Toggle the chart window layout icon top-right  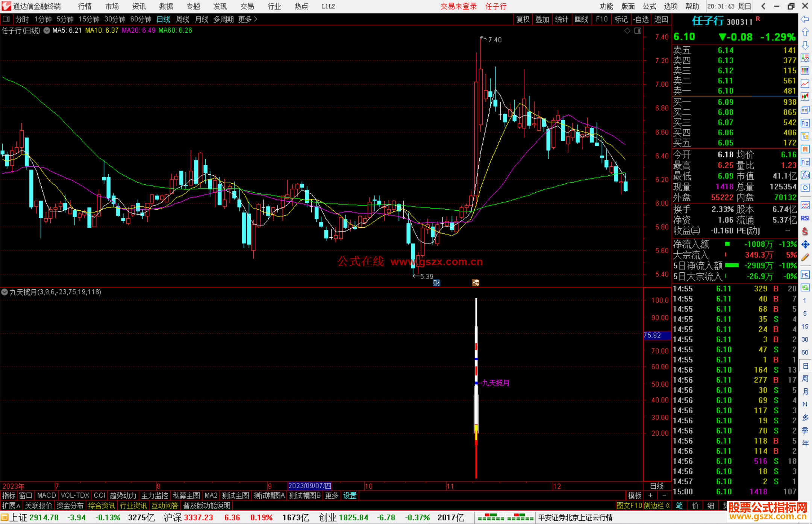[x=638, y=30]
